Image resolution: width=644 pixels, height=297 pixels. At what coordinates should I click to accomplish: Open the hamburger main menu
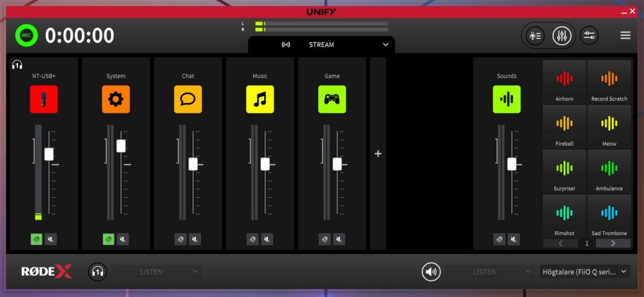[x=625, y=35]
